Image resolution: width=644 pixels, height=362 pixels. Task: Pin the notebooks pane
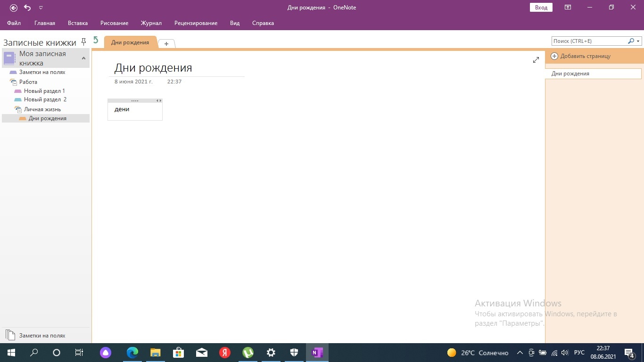coord(84,41)
